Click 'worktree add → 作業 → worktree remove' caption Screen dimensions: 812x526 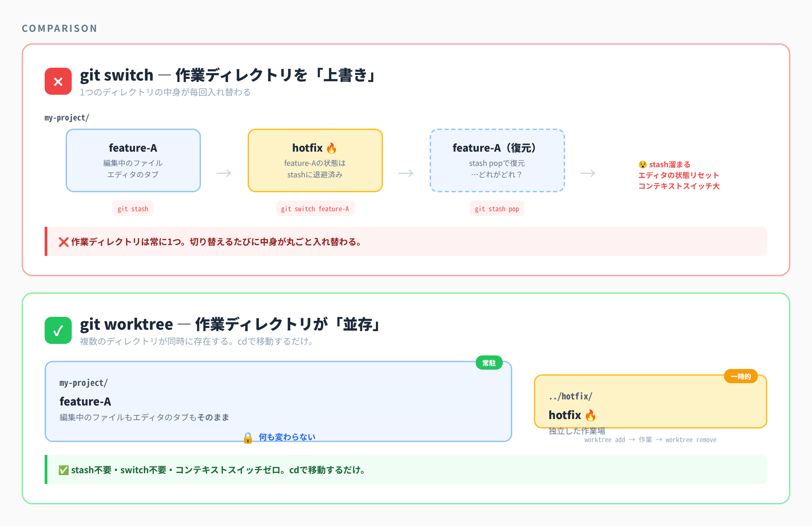650,440
